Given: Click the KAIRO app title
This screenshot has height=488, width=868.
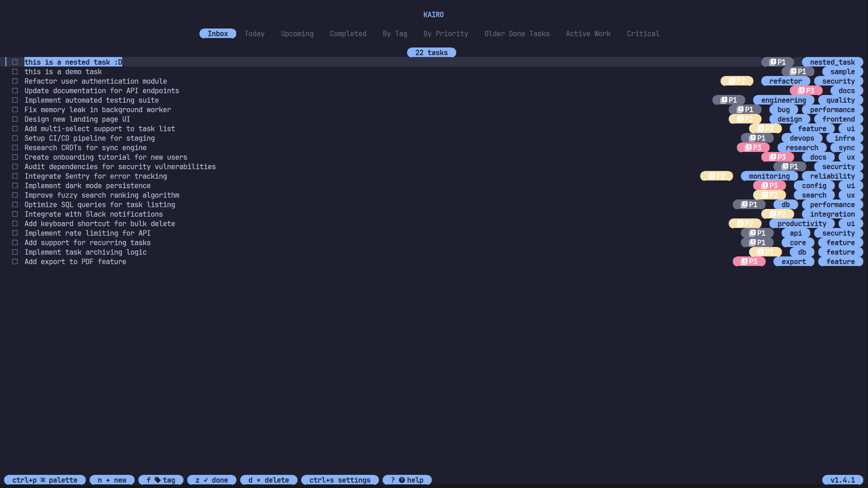Looking at the screenshot, I should pyautogui.click(x=433, y=14).
